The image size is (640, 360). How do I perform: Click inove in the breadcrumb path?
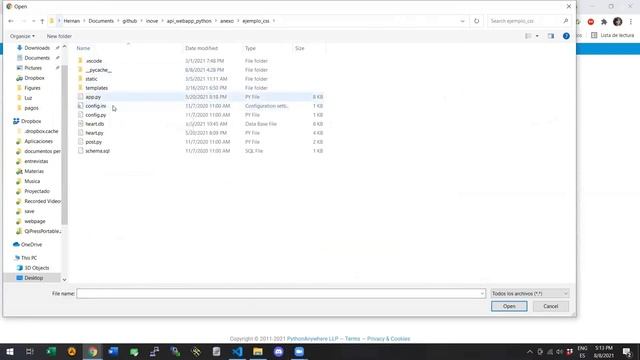tap(152, 21)
